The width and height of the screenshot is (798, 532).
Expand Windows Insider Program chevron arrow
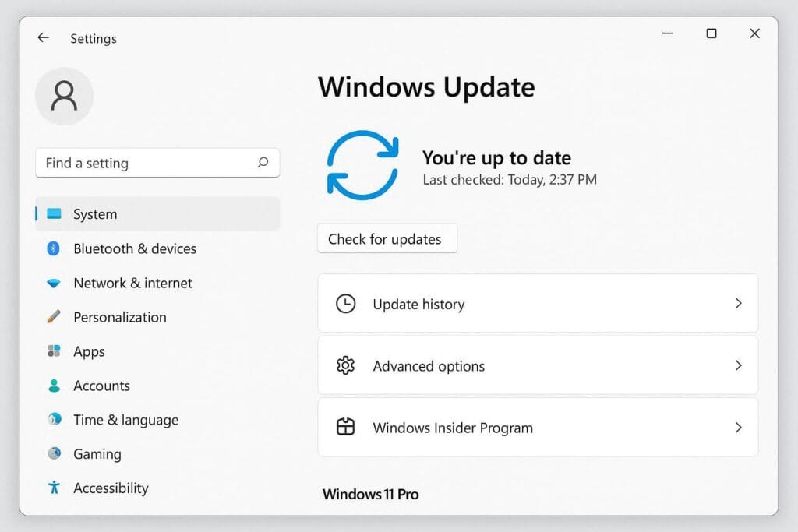[x=738, y=427]
